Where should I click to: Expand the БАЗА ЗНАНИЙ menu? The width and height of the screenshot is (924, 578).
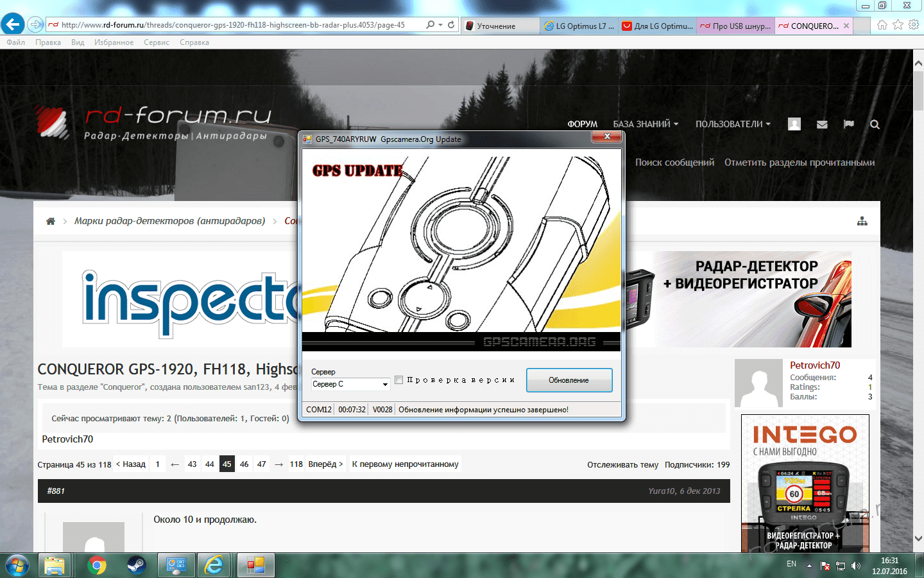646,124
